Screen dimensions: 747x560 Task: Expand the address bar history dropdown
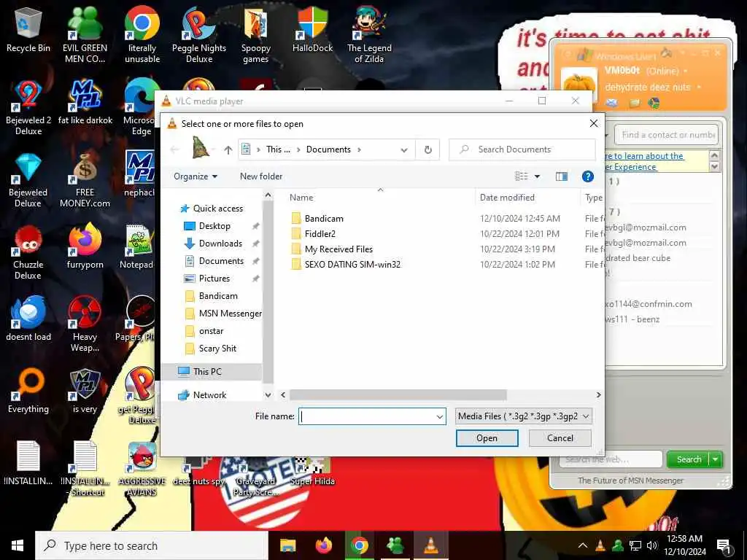coord(404,150)
